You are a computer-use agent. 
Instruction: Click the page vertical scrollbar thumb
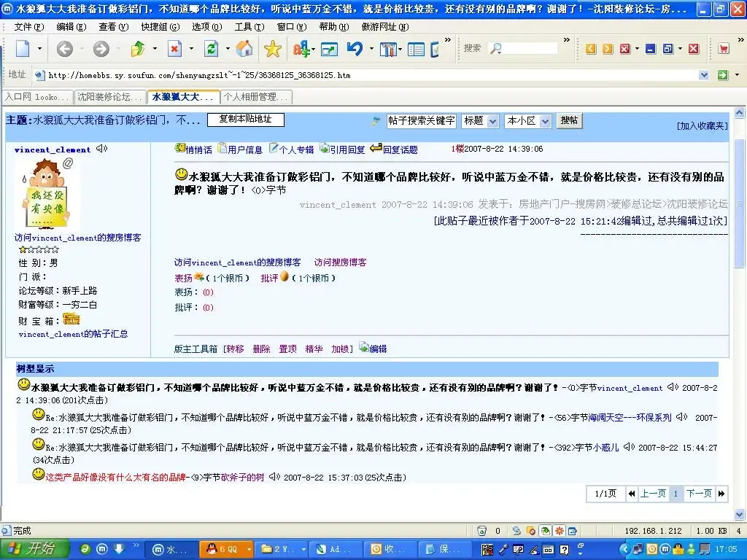pyautogui.click(x=739, y=203)
